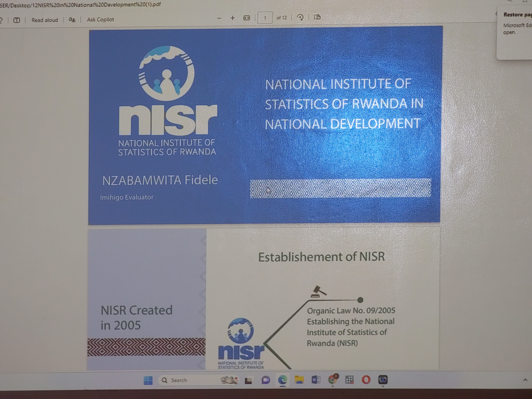The height and width of the screenshot is (399, 532).
Task: Click the Add text tool icon
Action: (x=17, y=20)
